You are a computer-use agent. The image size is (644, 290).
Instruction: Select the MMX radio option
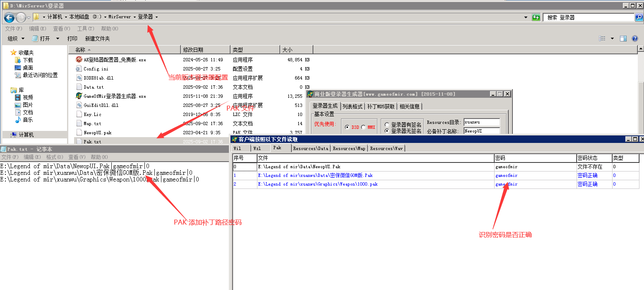point(363,127)
